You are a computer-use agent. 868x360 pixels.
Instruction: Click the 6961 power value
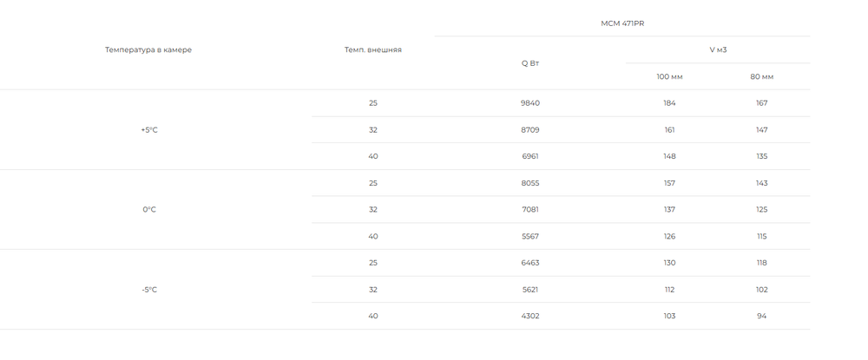pos(529,156)
